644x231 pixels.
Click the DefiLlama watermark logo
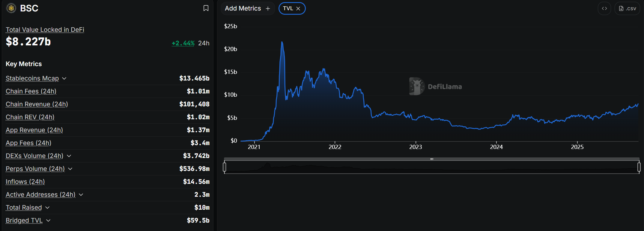pyautogui.click(x=417, y=86)
